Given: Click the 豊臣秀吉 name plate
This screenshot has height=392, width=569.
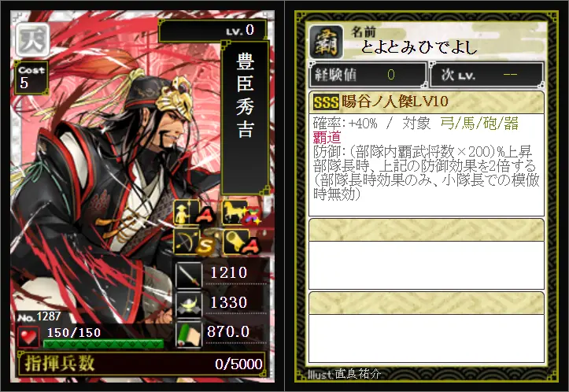Looking at the screenshot, I should tap(245, 118).
